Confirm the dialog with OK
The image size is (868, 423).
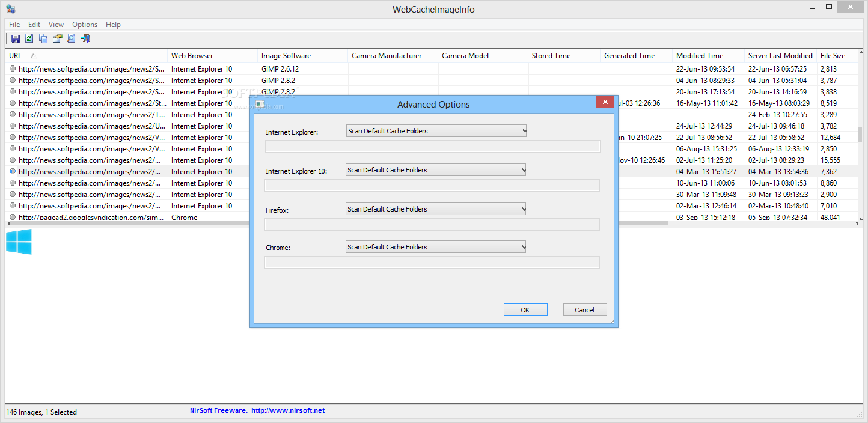click(525, 310)
